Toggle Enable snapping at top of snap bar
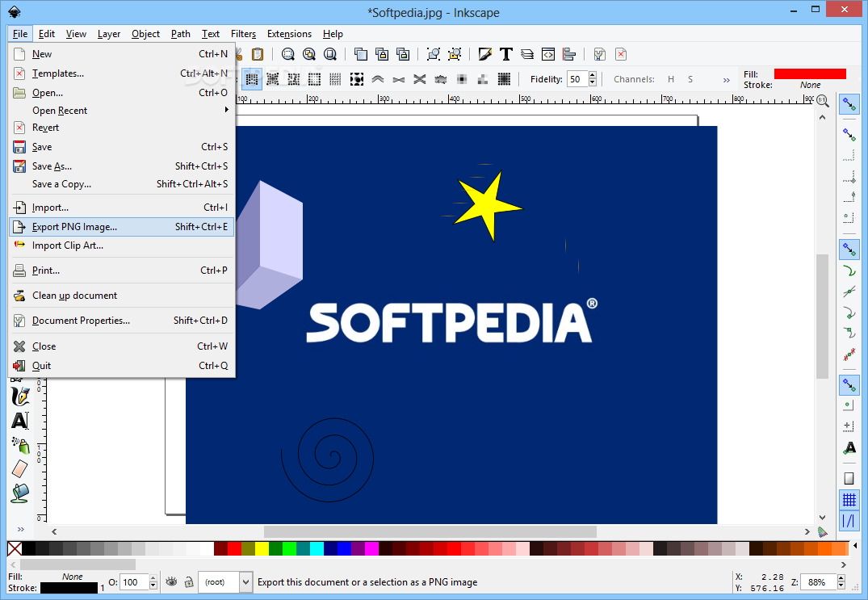 pos(849,103)
